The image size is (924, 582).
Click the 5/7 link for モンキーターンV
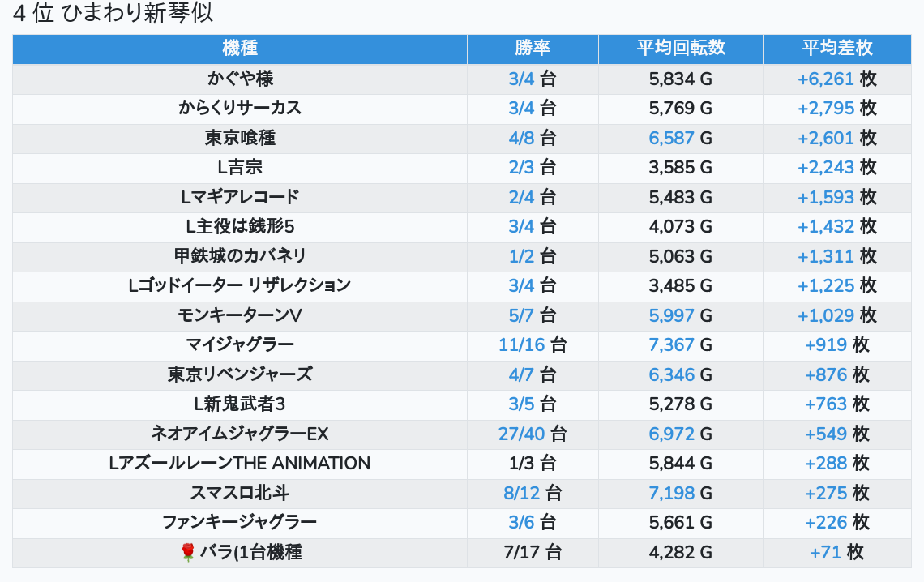521,315
